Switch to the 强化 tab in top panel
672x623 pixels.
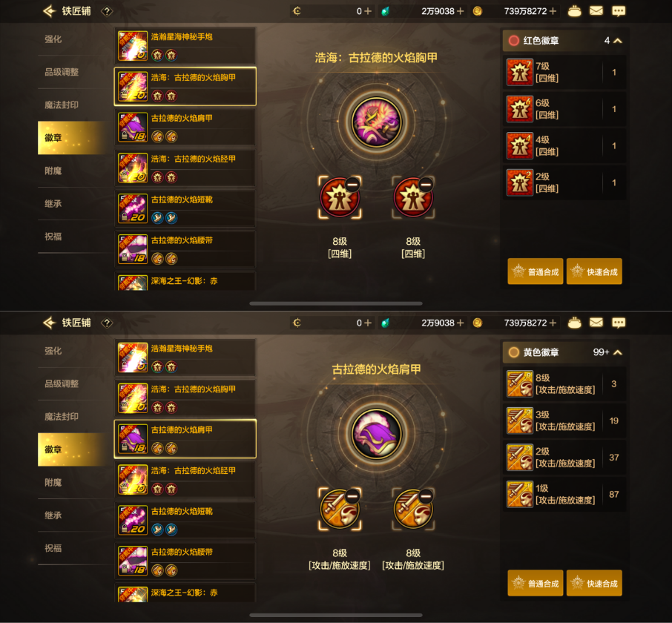53,39
